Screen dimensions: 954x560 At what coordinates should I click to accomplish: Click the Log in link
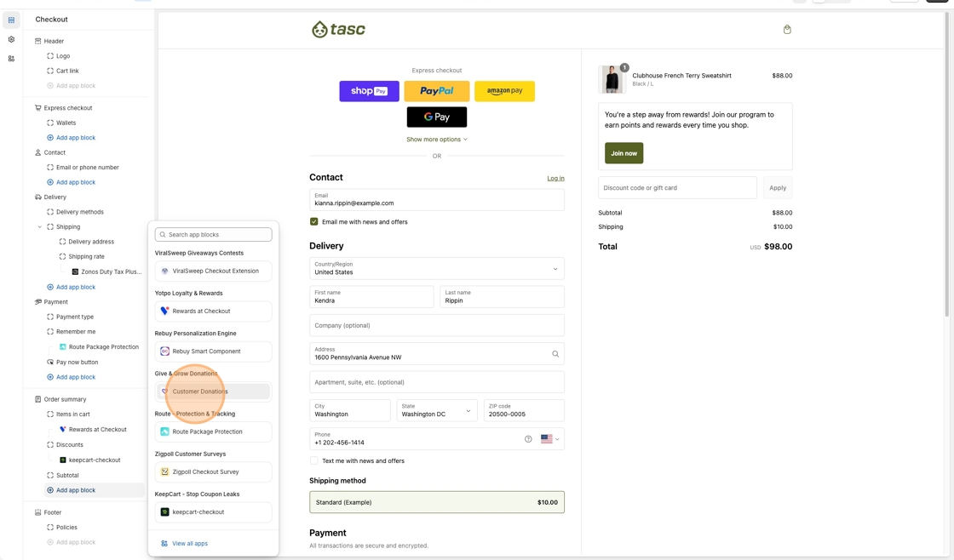pos(555,178)
